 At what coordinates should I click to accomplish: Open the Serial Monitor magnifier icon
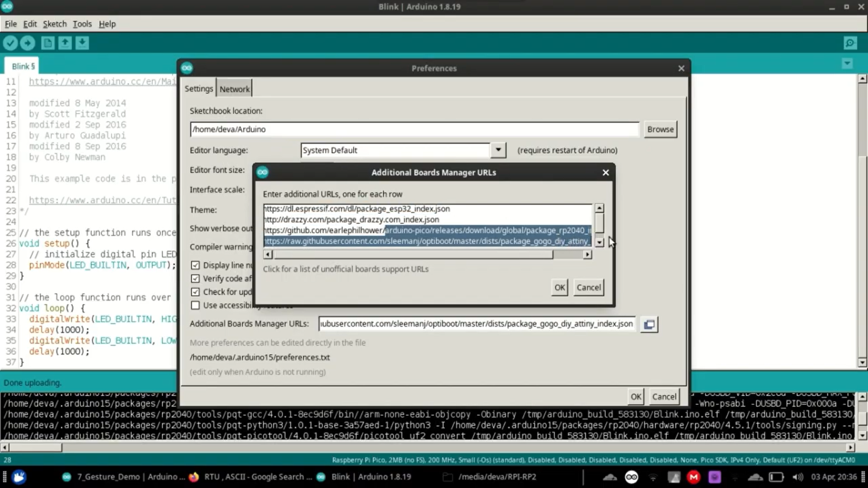coord(850,43)
